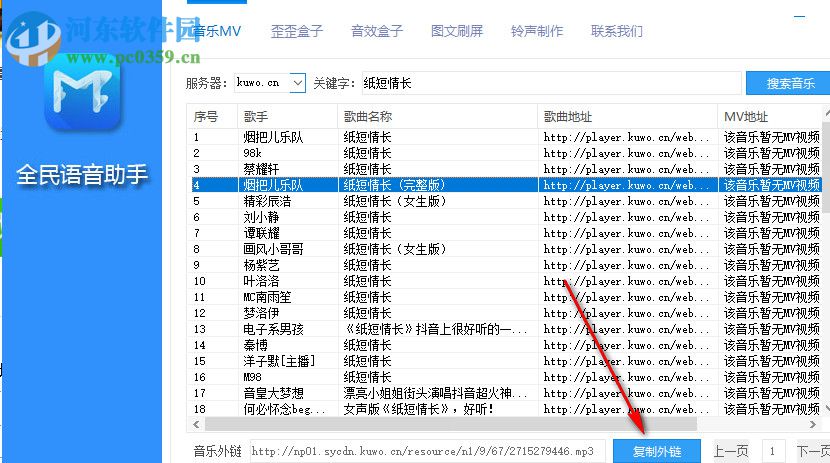830x463 pixels.
Task: Open the 联系我们 tab
Action: [x=617, y=31]
